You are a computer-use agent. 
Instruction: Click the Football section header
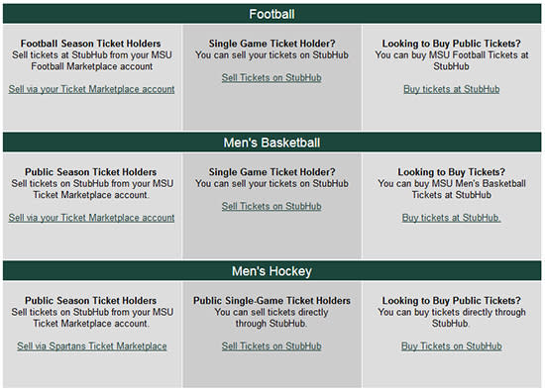point(272,14)
